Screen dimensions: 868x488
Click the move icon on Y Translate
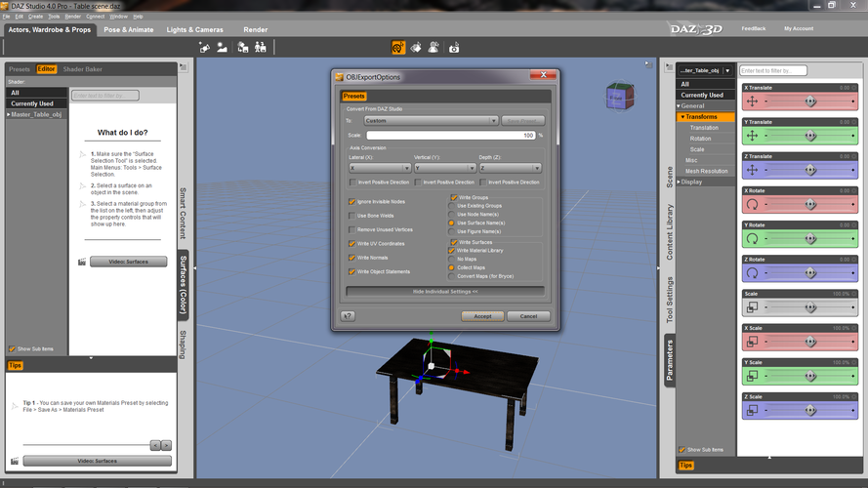[752, 136]
